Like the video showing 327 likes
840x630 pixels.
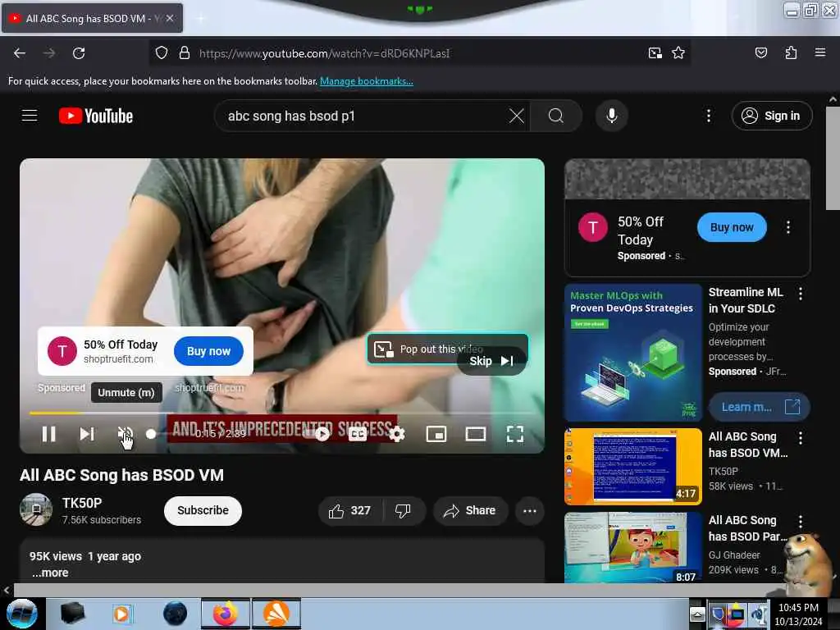[350, 511]
